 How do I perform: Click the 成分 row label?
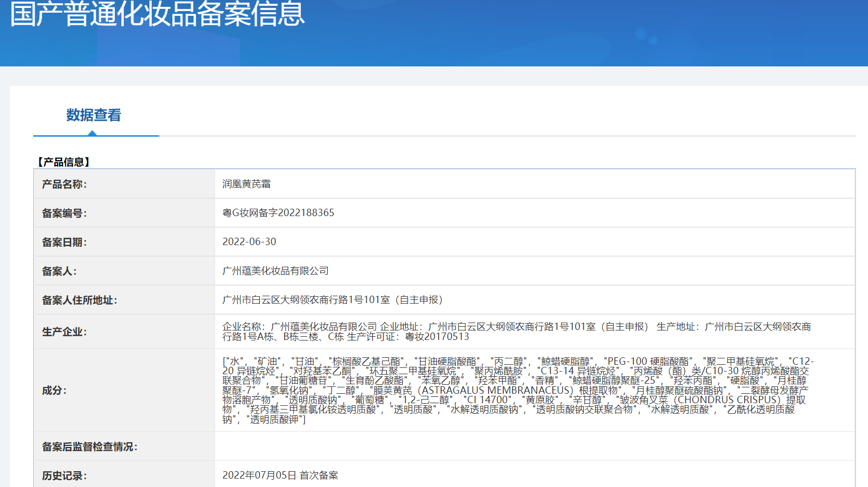point(54,390)
